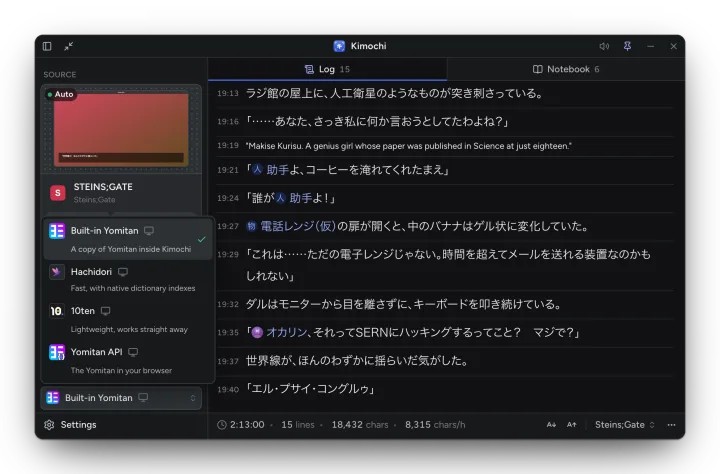Click the Built-in Yomitan selector logo icon

click(x=53, y=398)
